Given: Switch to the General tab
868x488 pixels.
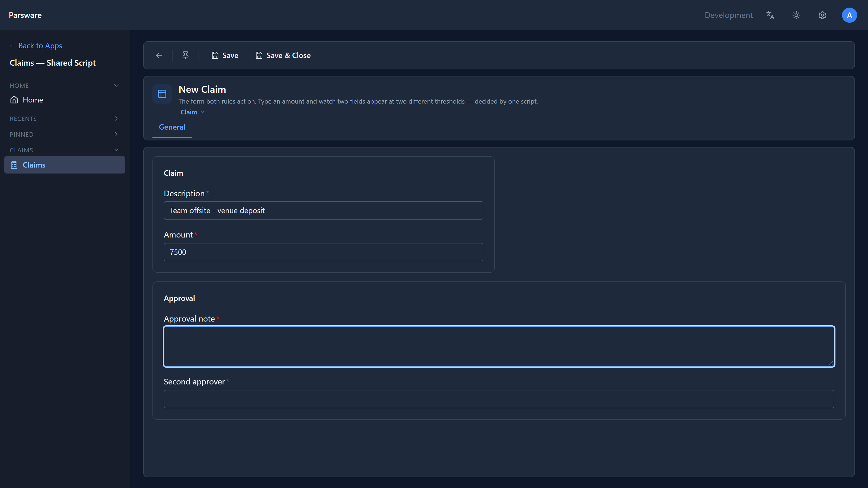Looking at the screenshot, I should pos(172,127).
